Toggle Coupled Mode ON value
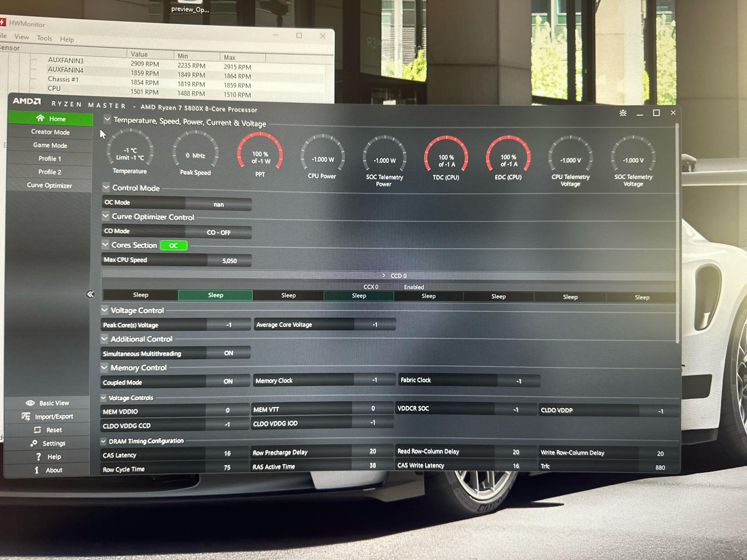This screenshot has width=747, height=560. (x=228, y=381)
